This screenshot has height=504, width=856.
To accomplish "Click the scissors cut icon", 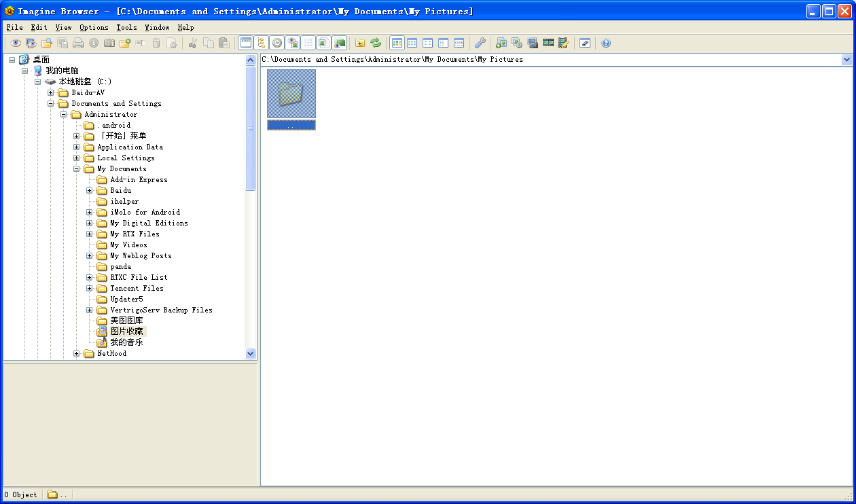I will [193, 43].
